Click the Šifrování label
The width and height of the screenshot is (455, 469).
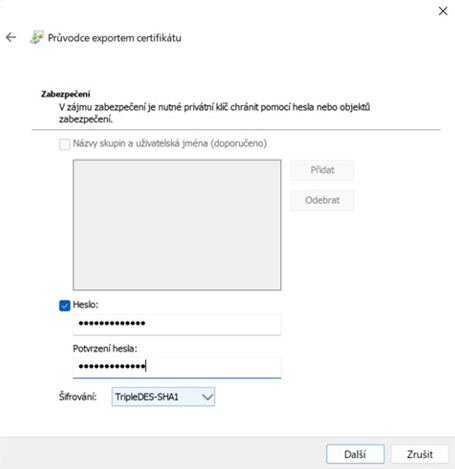click(x=78, y=397)
